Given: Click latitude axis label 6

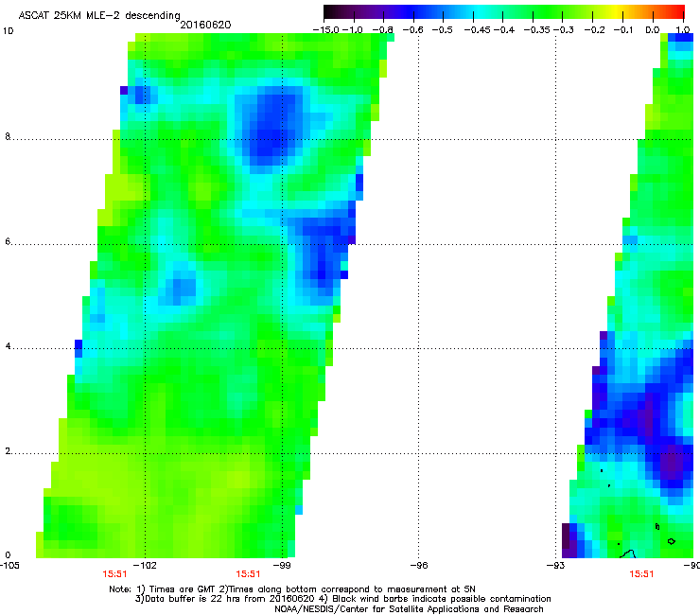Looking at the screenshot, I should (x=8, y=241).
